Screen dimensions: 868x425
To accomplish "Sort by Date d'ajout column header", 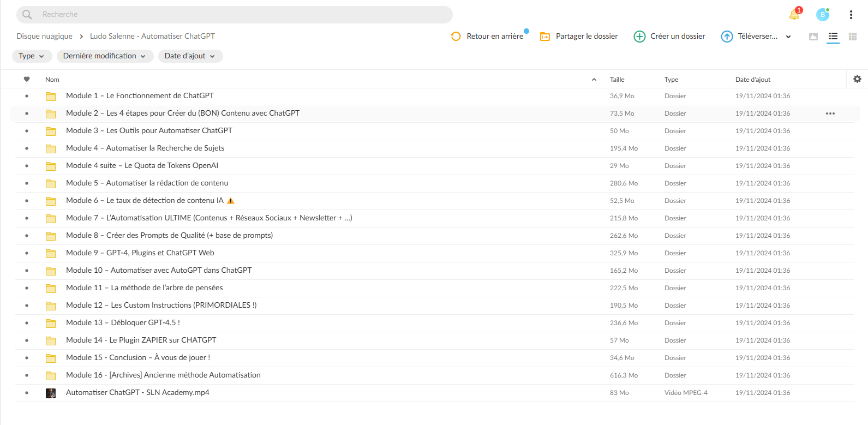I will (x=753, y=80).
